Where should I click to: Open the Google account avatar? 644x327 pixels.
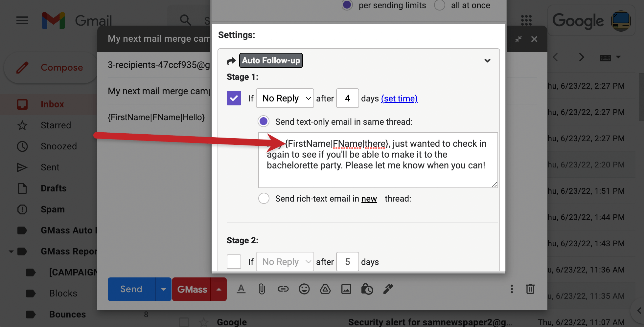pos(621,21)
